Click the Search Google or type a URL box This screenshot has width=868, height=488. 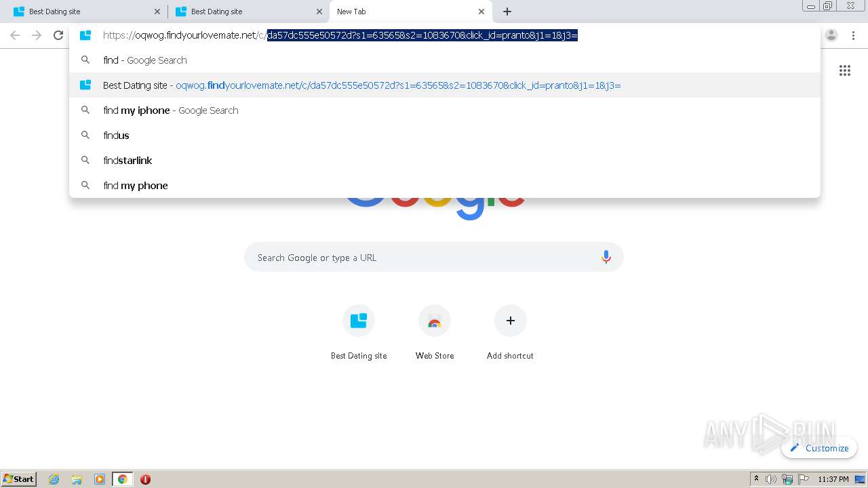point(434,258)
